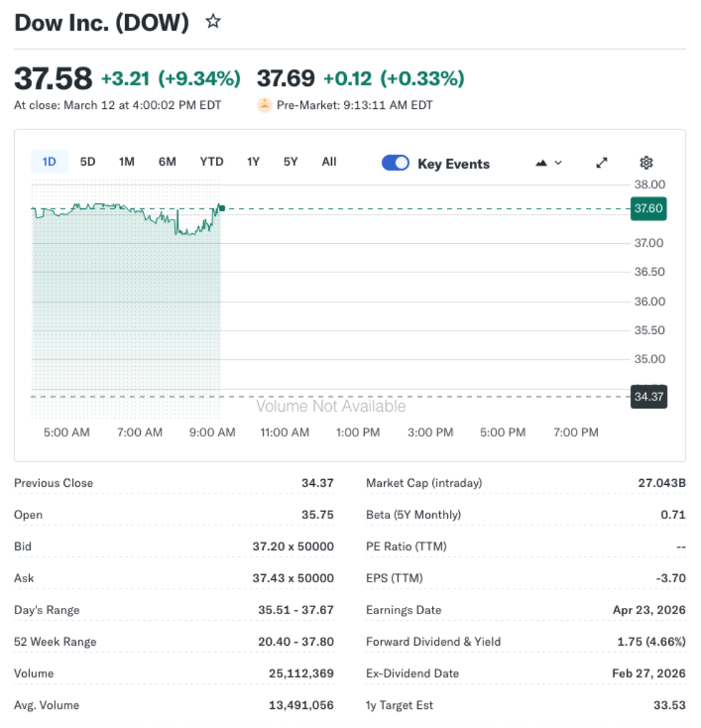Viewport: 701px width, 728px height.
Task: Select the YTD chart view
Action: 211,161
